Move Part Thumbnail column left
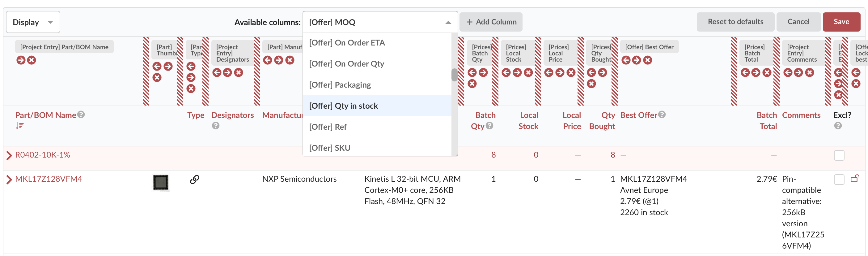The height and width of the screenshot is (256, 868). pyautogui.click(x=157, y=66)
